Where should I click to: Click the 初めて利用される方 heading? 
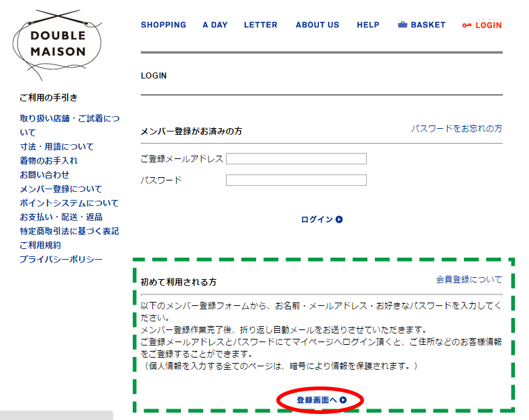click(178, 282)
